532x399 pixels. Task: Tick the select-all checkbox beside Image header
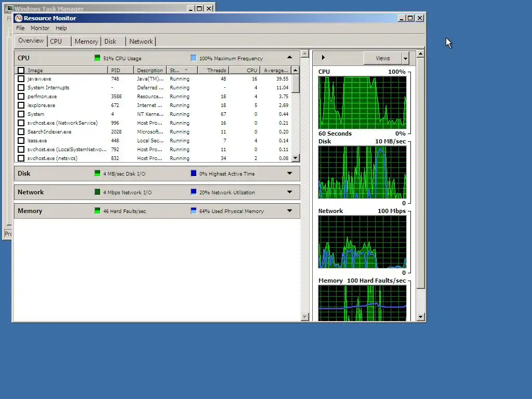click(x=21, y=70)
